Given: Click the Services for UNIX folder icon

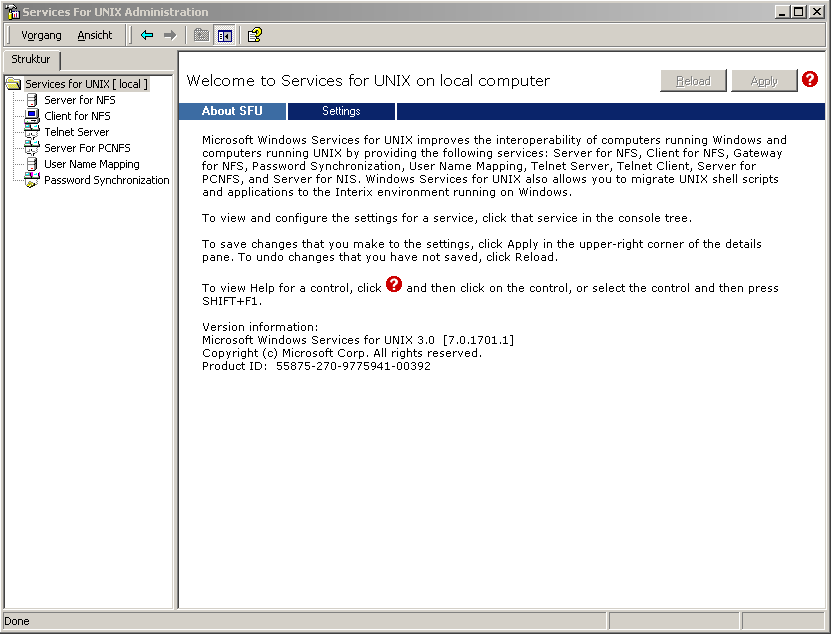Looking at the screenshot, I should point(13,84).
